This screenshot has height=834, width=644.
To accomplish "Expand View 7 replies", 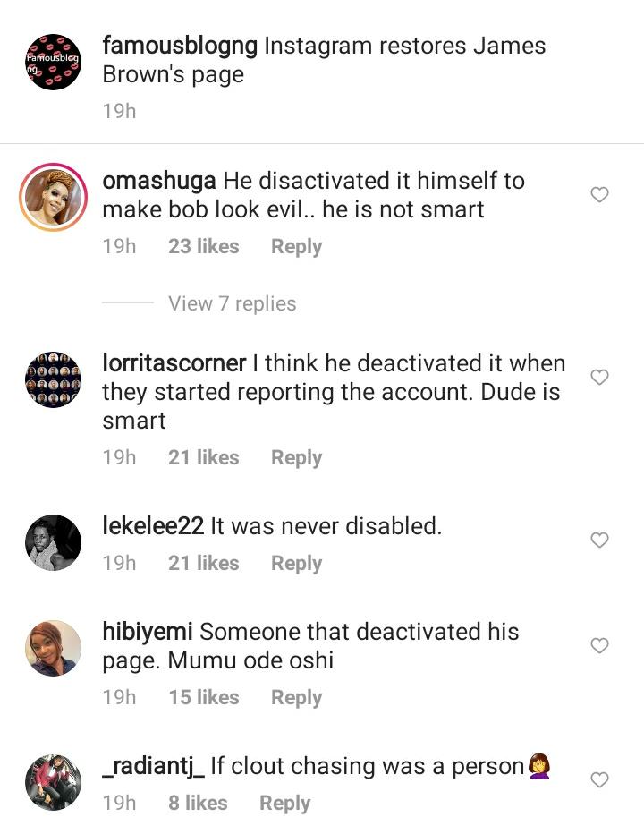I will coord(232,303).
